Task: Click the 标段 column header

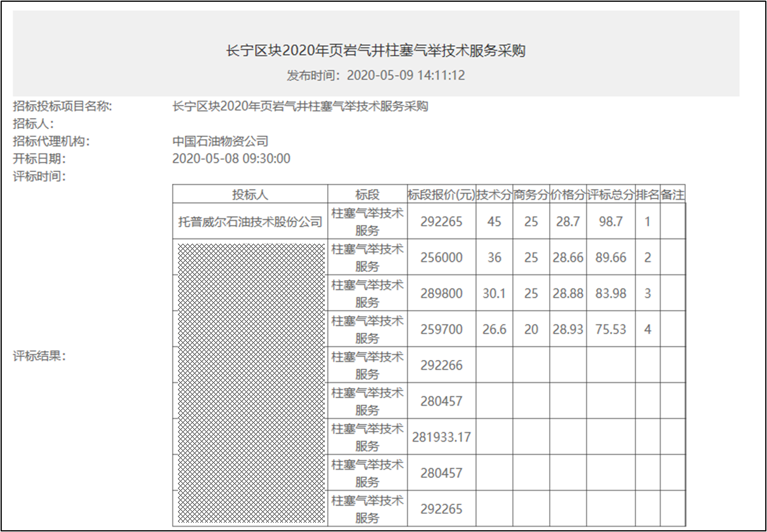Action: point(367,195)
